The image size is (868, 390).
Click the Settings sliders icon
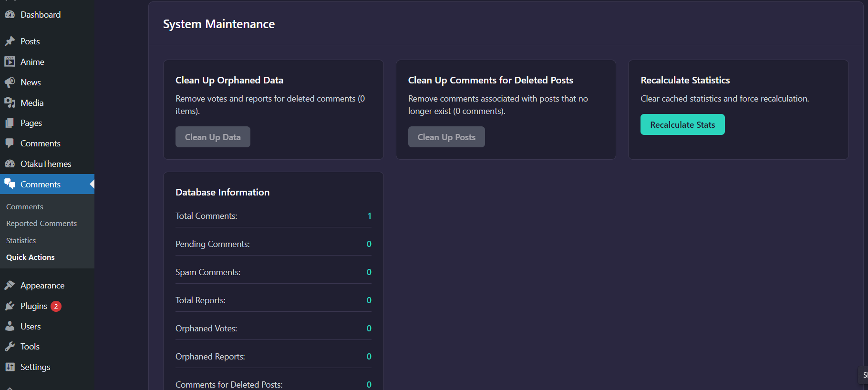[10, 367]
